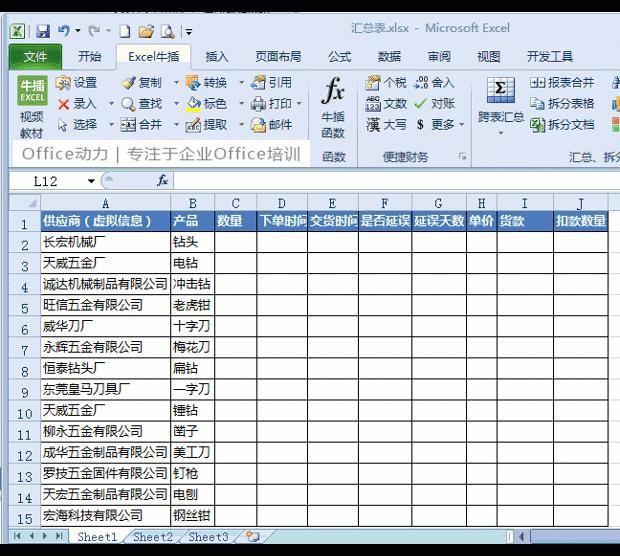The image size is (620, 556).
Task: Switch to the 插入 tab
Action: point(217,57)
